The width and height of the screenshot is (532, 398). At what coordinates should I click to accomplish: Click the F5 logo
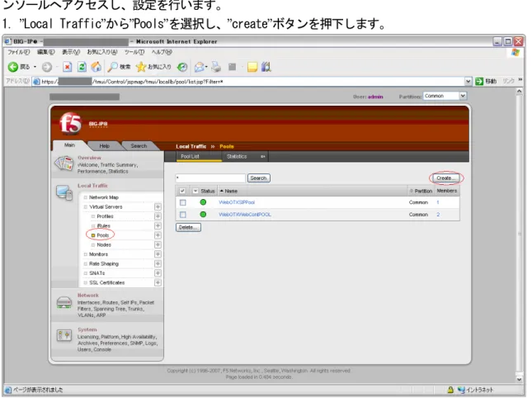(70, 123)
